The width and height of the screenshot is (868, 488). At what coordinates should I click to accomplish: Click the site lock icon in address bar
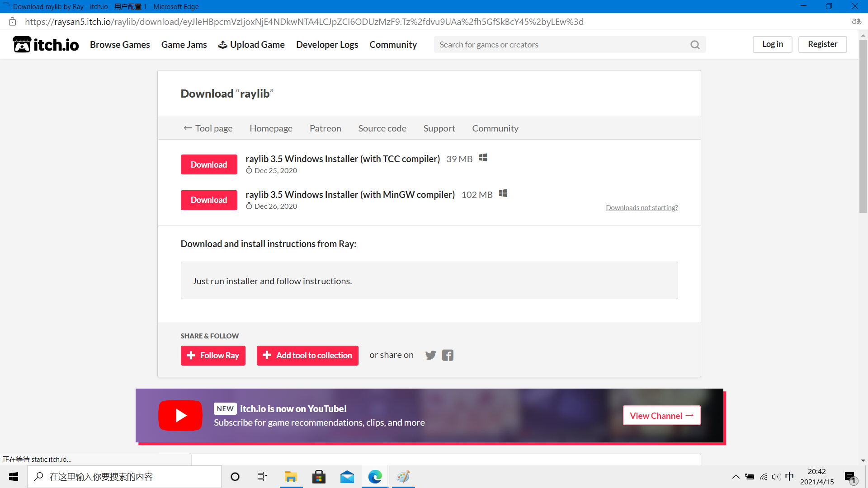(x=12, y=22)
